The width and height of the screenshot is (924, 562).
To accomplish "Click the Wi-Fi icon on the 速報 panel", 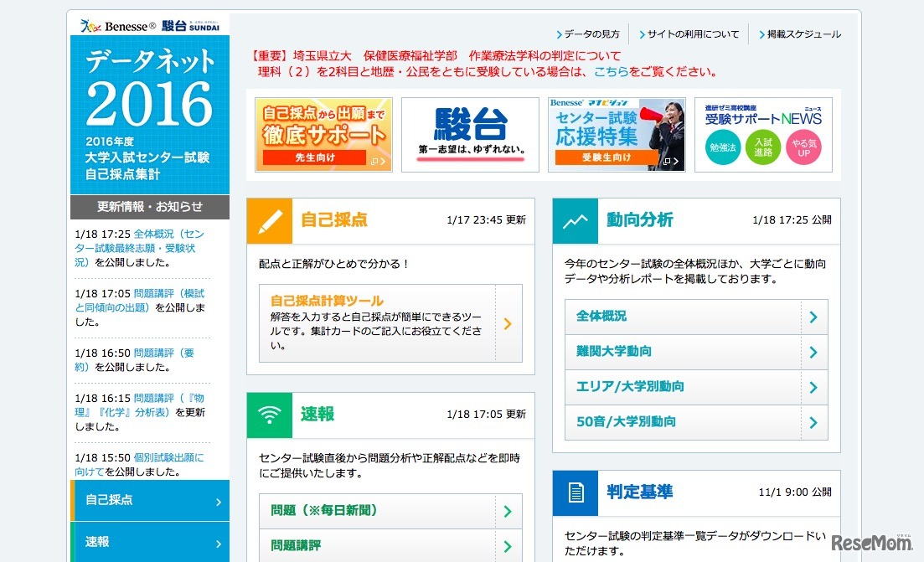I will click(269, 415).
